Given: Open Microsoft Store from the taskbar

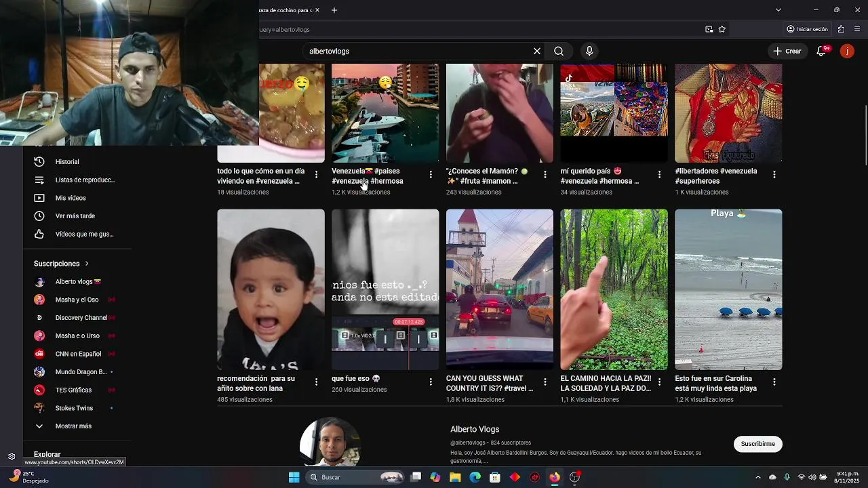Looking at the screenshot, I should click(x=495, y=477).
